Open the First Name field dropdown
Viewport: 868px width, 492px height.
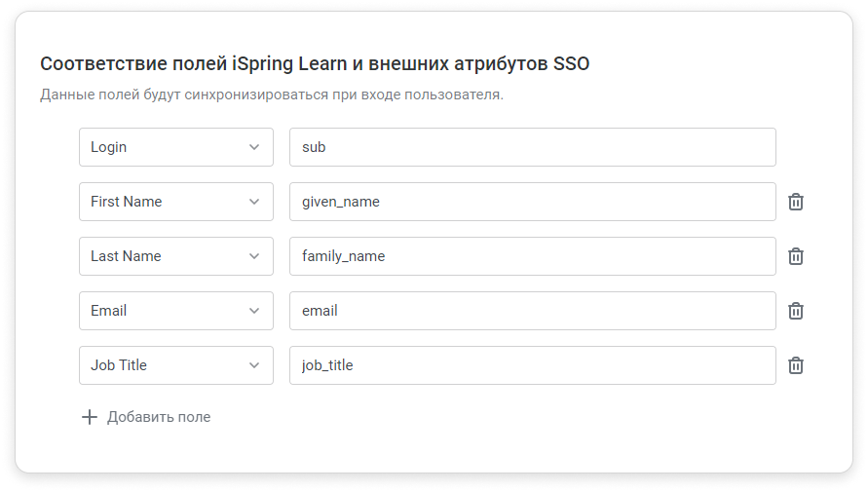click(176, 202)
